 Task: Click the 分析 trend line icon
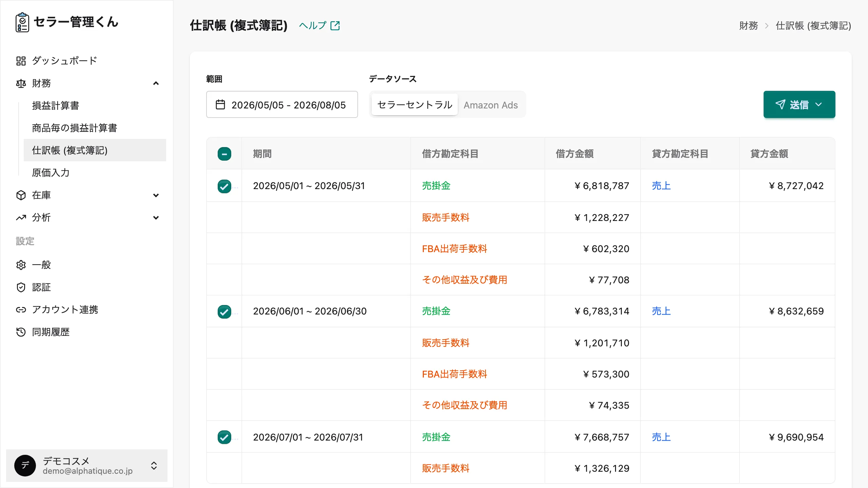(x=21, y=218)
